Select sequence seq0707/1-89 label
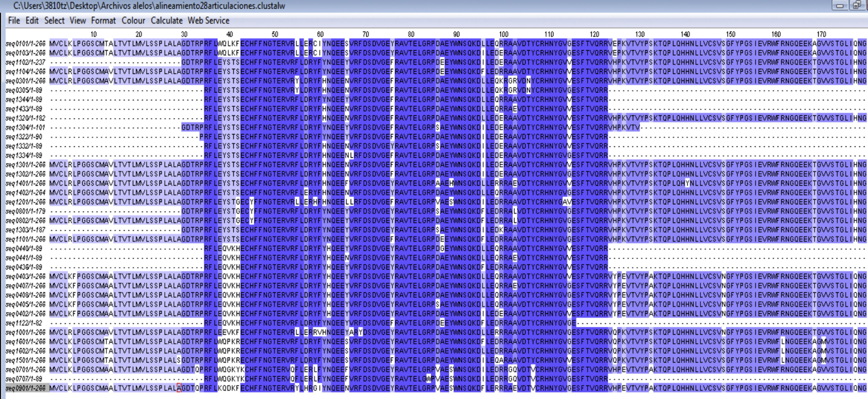Image resolution: width=868 pixels, height=399 pixels. tap(24, 379)
